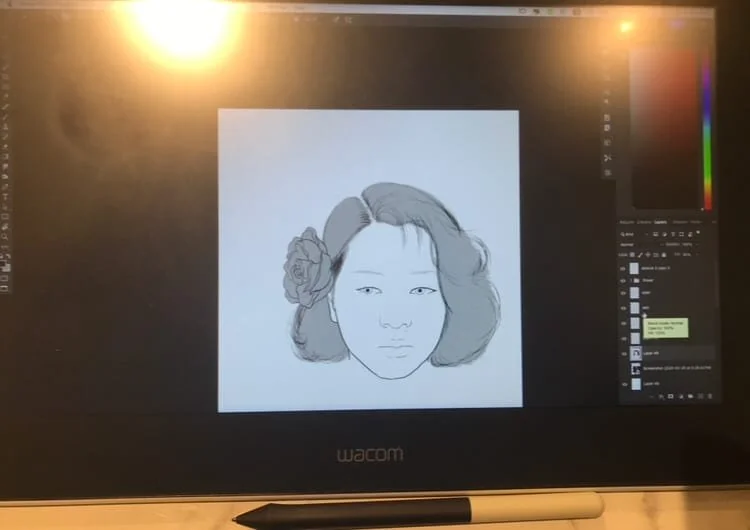Toggle visibility of layer below Flower group

coord(623,293)
